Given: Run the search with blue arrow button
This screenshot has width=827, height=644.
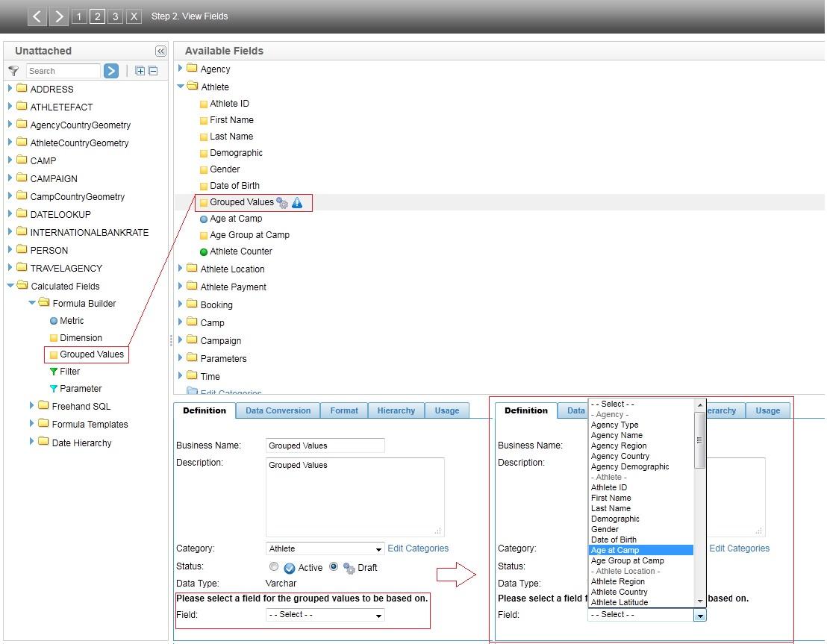Looking at the screenshot, I should pos(110,71).
